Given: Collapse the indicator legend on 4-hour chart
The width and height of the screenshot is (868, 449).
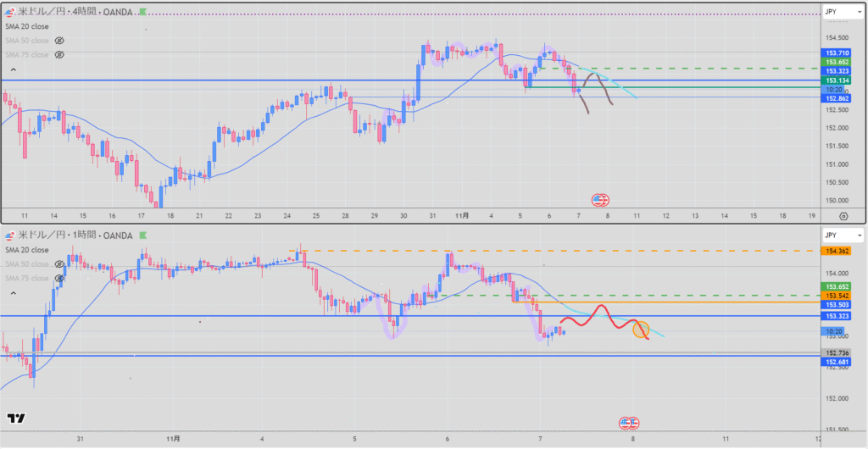Looking at the screenshot, I should pyautogui.click(x=13, y=69).
